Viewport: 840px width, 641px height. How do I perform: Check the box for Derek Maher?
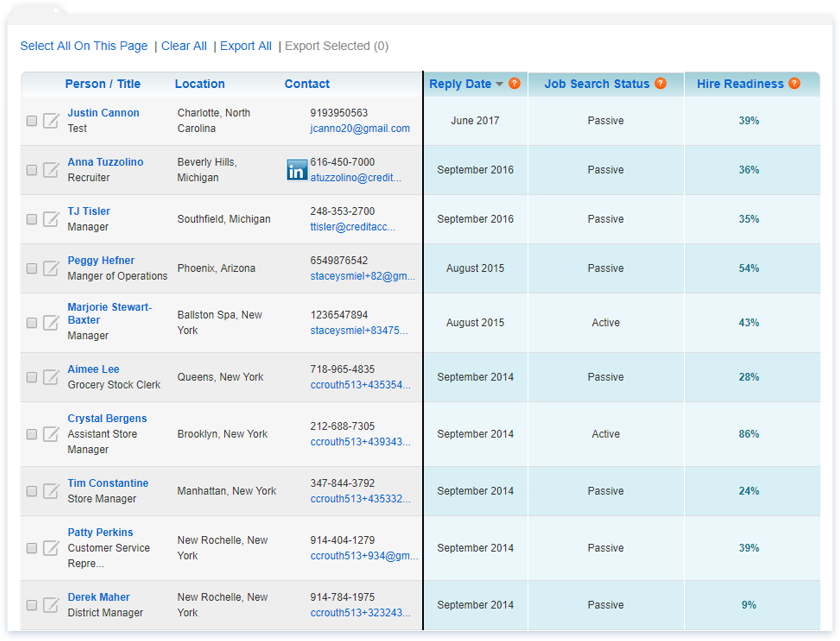(32, 605)
